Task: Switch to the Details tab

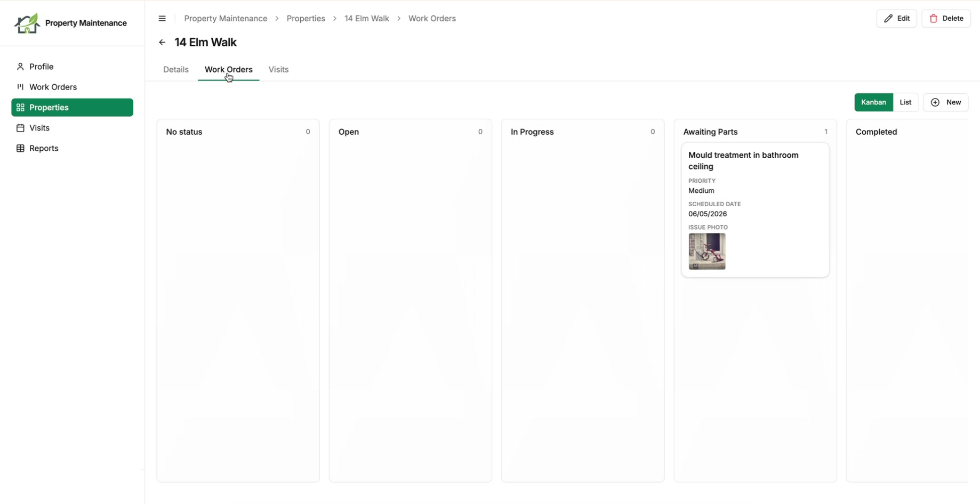Action: click(x=176, y=70)
